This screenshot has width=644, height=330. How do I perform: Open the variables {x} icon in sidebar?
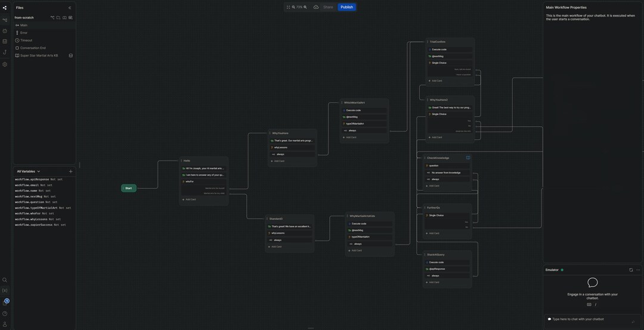(x=5, y=291)
